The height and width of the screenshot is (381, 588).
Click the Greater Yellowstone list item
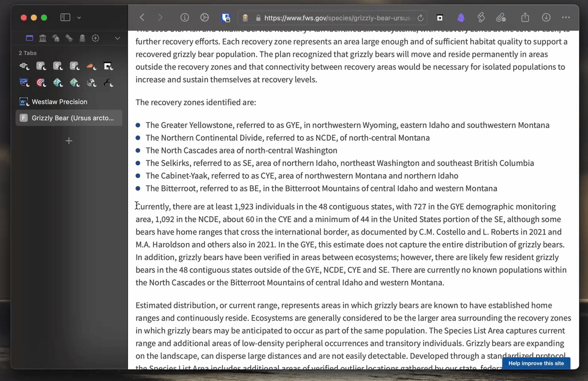pyautogui.click(x=347, y=125)
